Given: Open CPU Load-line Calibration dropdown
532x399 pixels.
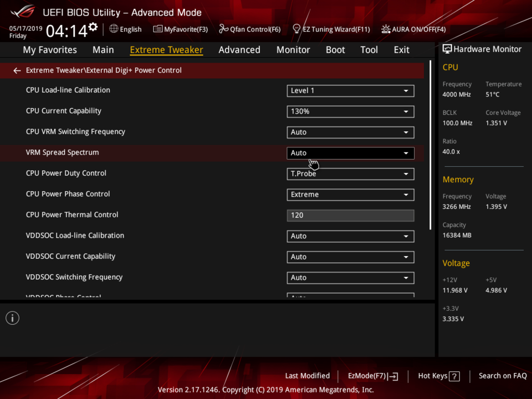Looking at the screenshot, I should click(350, 91).
